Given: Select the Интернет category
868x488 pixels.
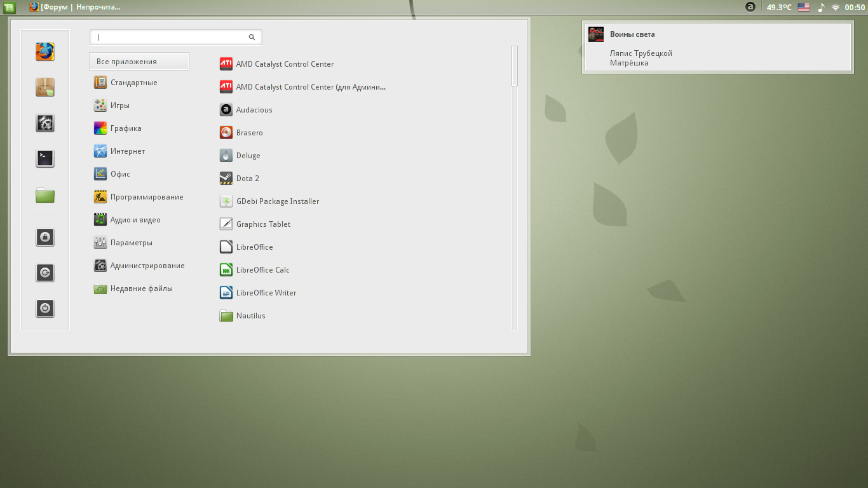Looking at the screenshot, I should (x=127, y=151).
